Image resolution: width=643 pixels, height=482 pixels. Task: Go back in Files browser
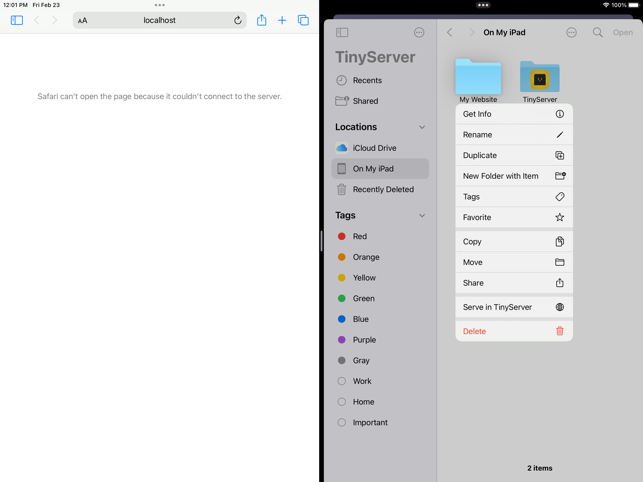pyautogui.click(x=450, y=32)
